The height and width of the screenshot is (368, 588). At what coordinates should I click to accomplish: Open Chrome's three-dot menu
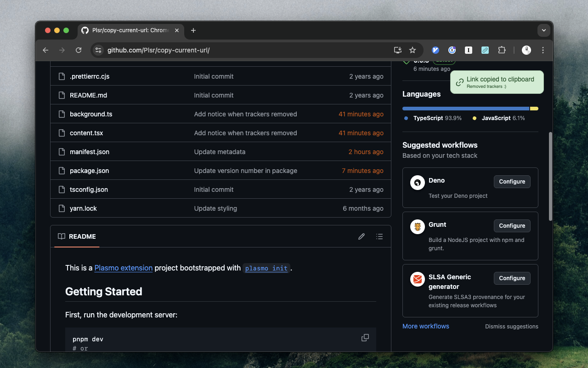(x=543, y=50)
